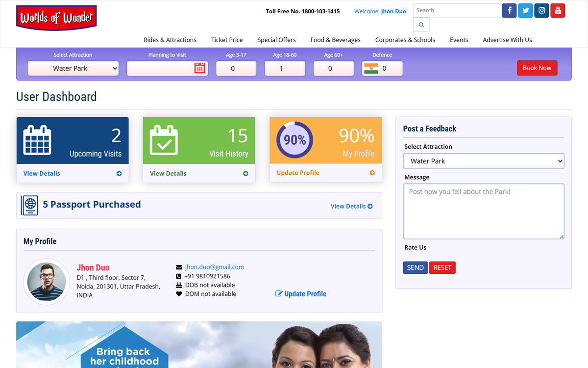The width and height of the screenshot is (588, 368).
Task: Click the Indian flag in Defence field
Action: coord(371,68)
